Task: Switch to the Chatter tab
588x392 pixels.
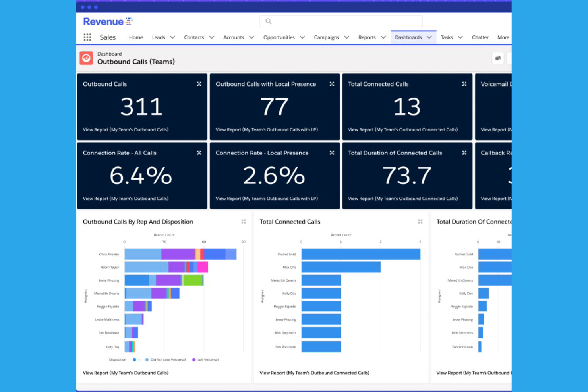Action: pos(480,37)
